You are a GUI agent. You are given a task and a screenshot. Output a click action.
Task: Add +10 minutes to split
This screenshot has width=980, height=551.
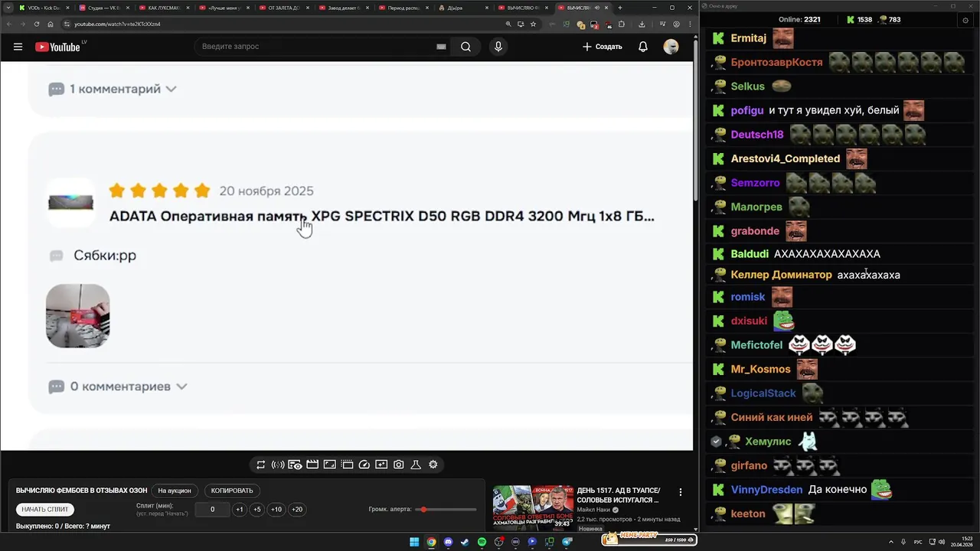pos(276,509)
